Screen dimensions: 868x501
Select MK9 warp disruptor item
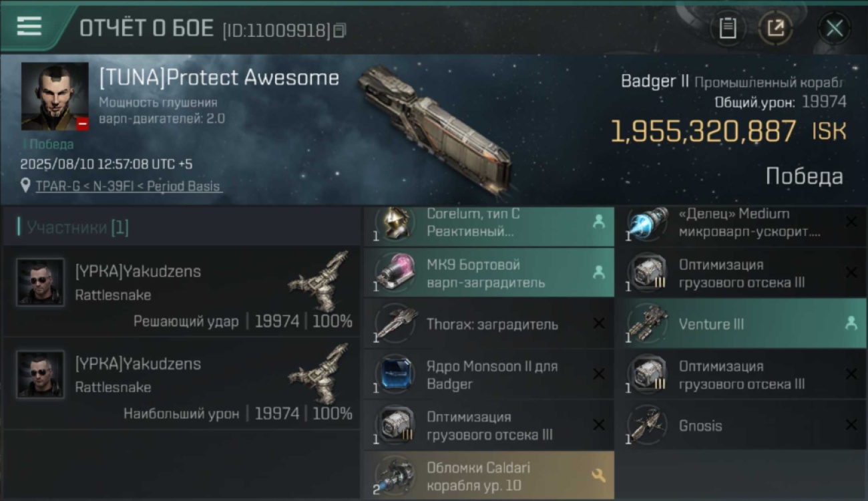click(x=489, y=273)
